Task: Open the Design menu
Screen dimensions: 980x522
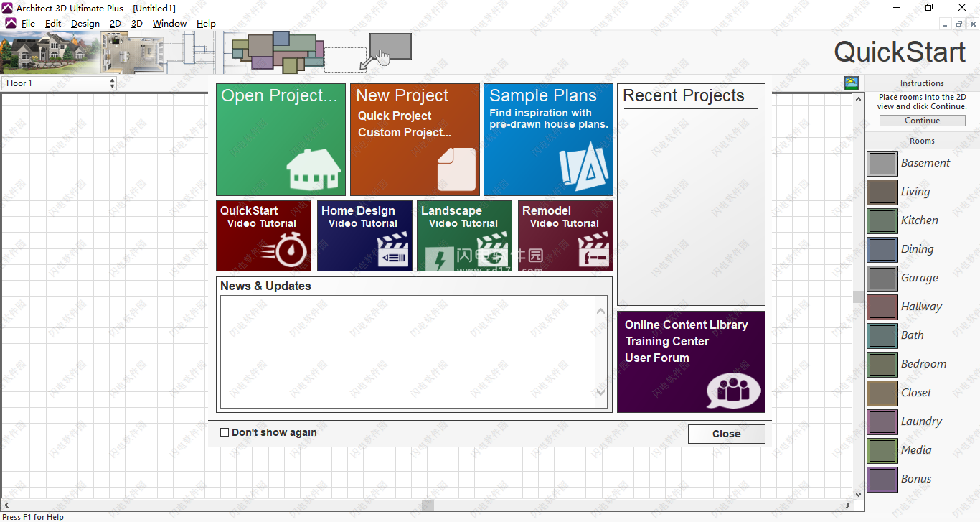Action: [85, 23]
